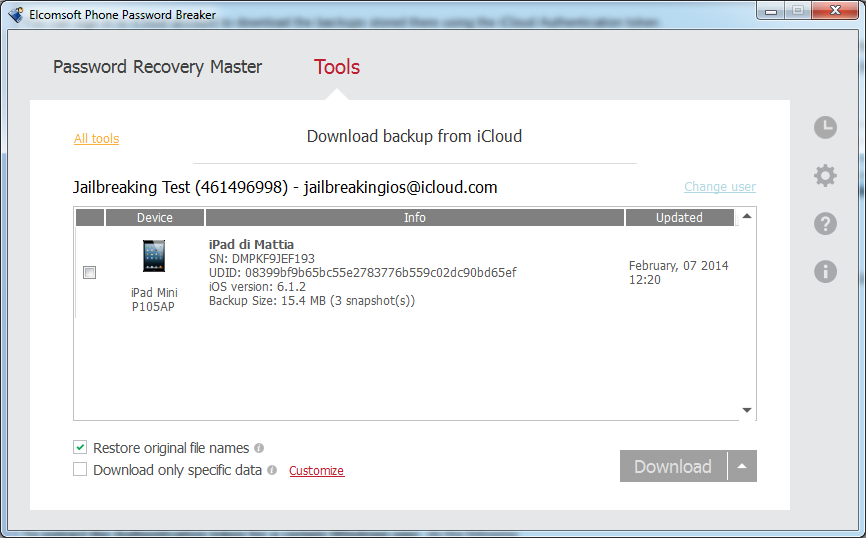Enable Download only specific data checkbox
This screenshot has height=538, width=866.
pos(80,469)
